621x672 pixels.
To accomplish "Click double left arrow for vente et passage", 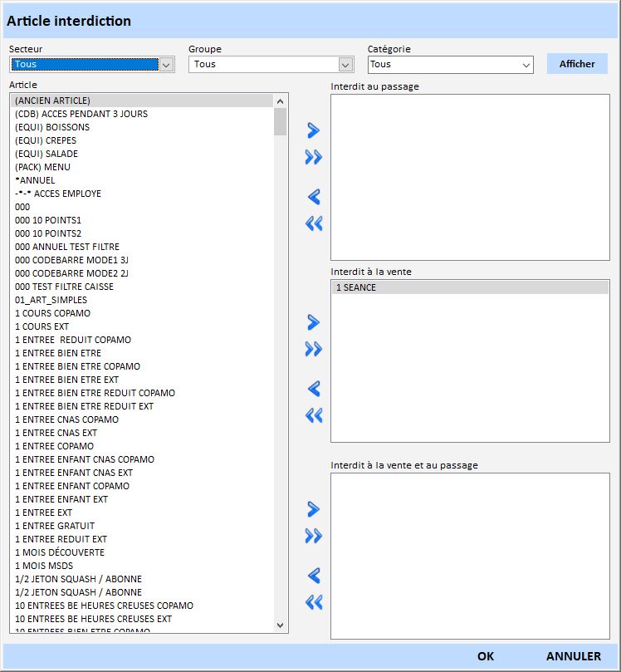I will coord(313,602).
